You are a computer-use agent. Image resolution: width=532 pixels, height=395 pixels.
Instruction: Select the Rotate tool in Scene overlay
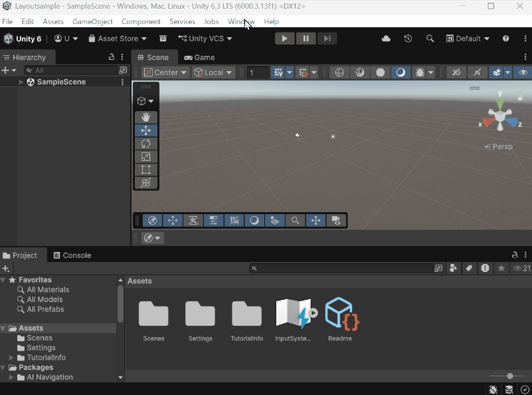[145, 144]
